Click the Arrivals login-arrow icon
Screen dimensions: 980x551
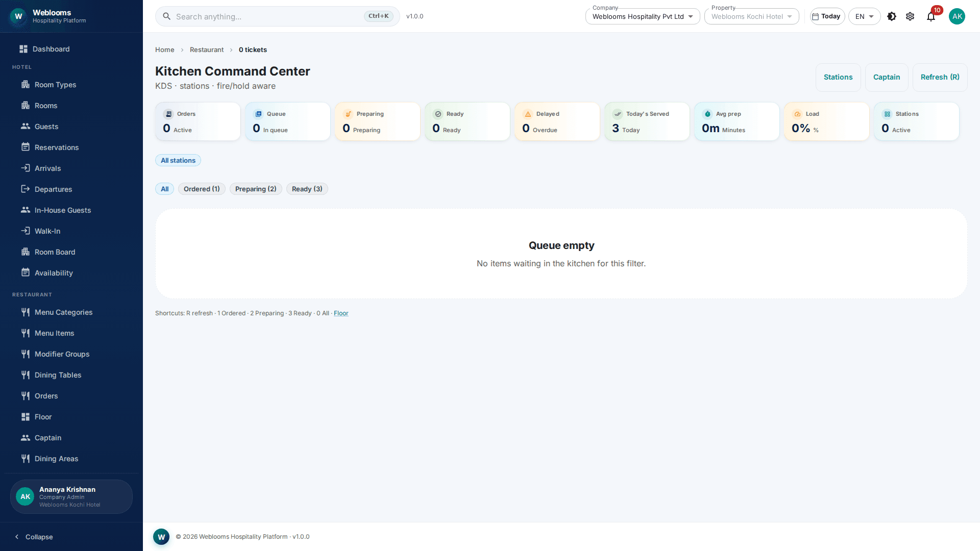[x=26, y=168]
